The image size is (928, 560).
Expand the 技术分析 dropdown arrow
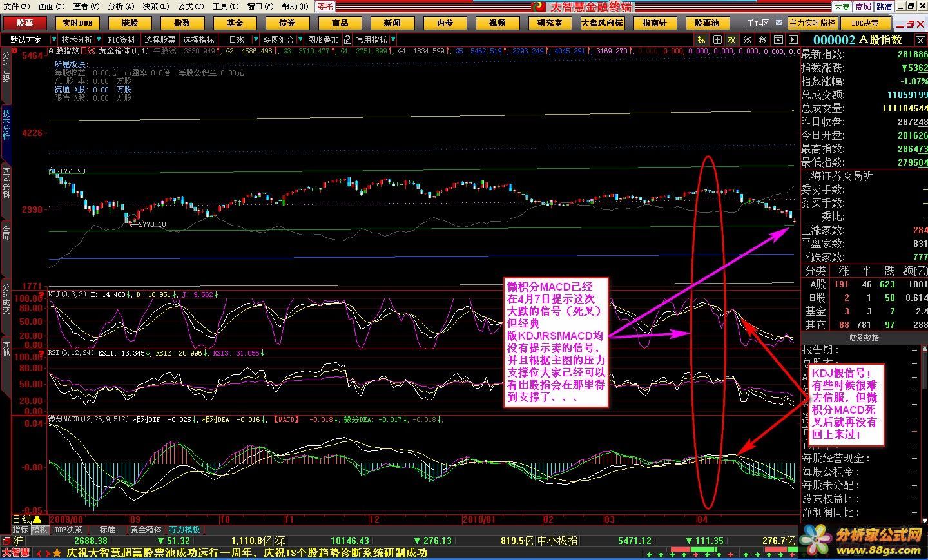click(x=99, y=39)
